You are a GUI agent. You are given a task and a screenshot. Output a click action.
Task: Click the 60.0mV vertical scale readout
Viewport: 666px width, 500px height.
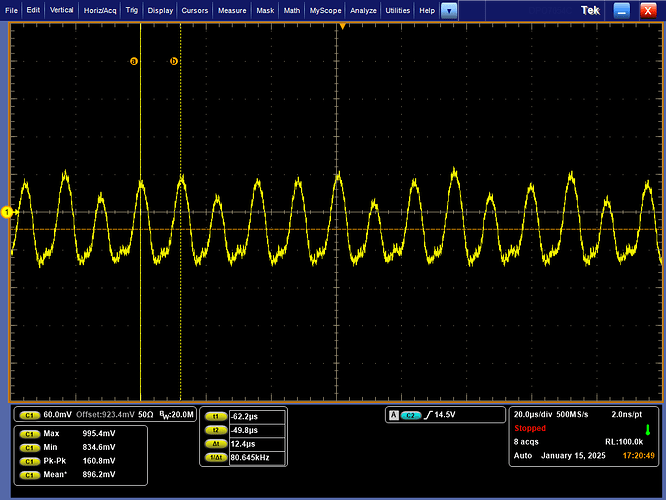click(x=58, y=415)
